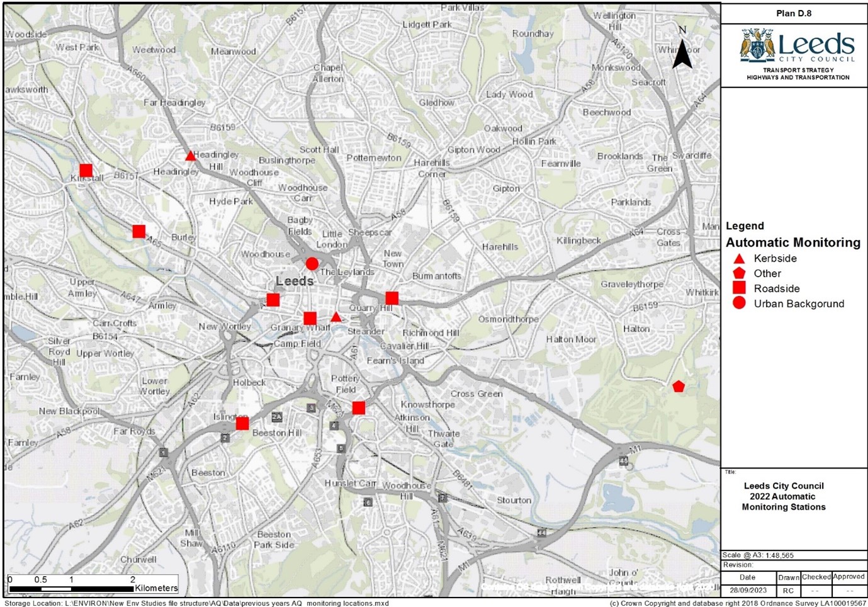The height and width of the screenshot is (607, 868).
Task: Click the 'Scale @ A3: 1:48,565' line
Action: tap(758, 555)
